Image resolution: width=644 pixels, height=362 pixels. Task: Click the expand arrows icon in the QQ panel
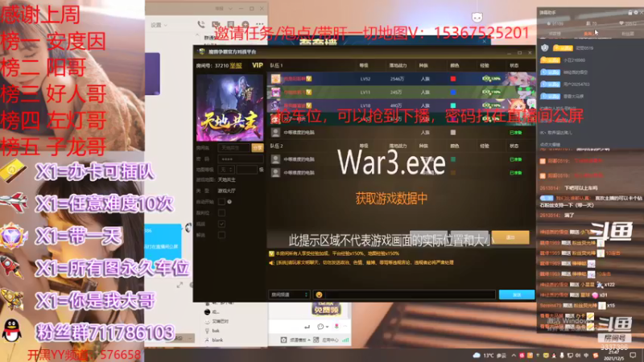point(180,285)
